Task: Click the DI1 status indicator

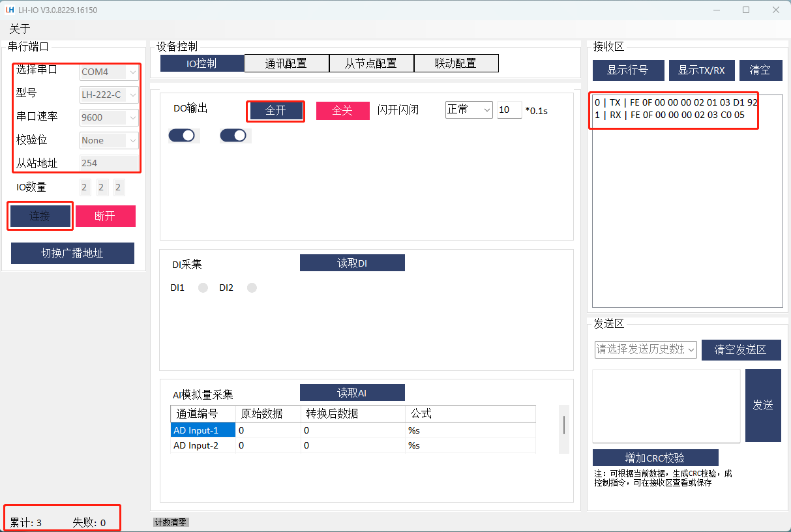Action: click(x=203, y=288)
